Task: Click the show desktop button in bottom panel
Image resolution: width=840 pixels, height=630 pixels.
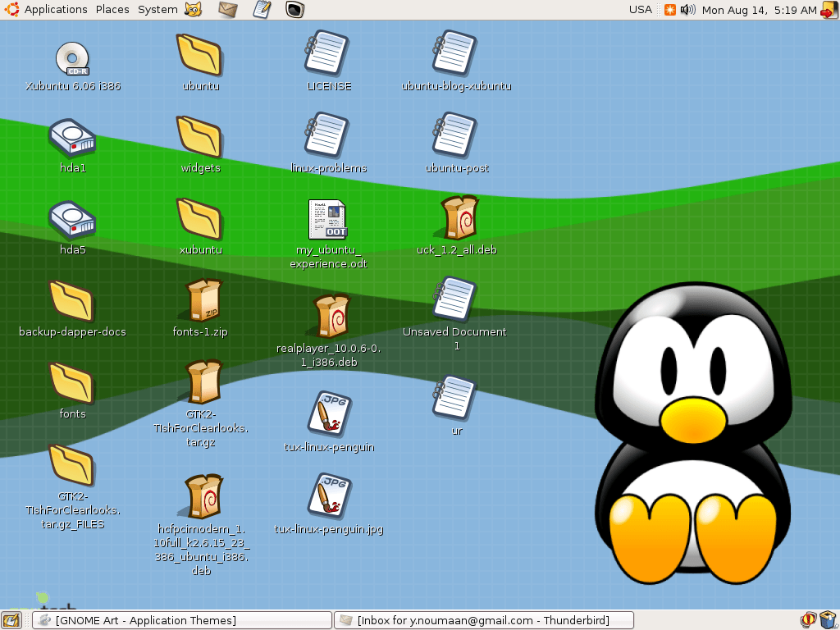Action: [11, 620]
